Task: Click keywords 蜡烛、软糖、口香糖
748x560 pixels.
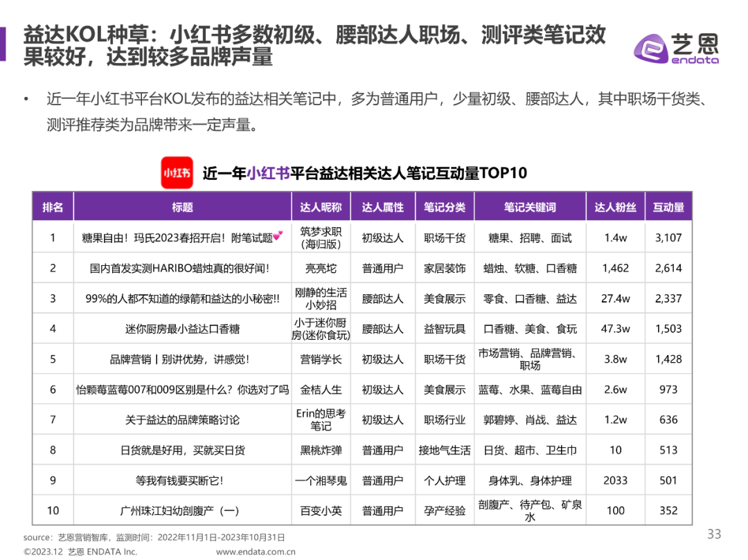Action: (530, 269)
